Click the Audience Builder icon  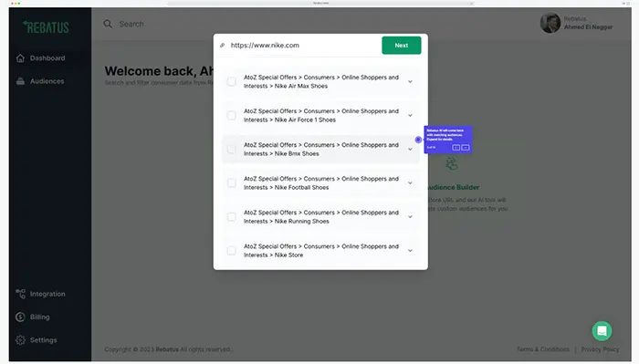coord(451,163)
